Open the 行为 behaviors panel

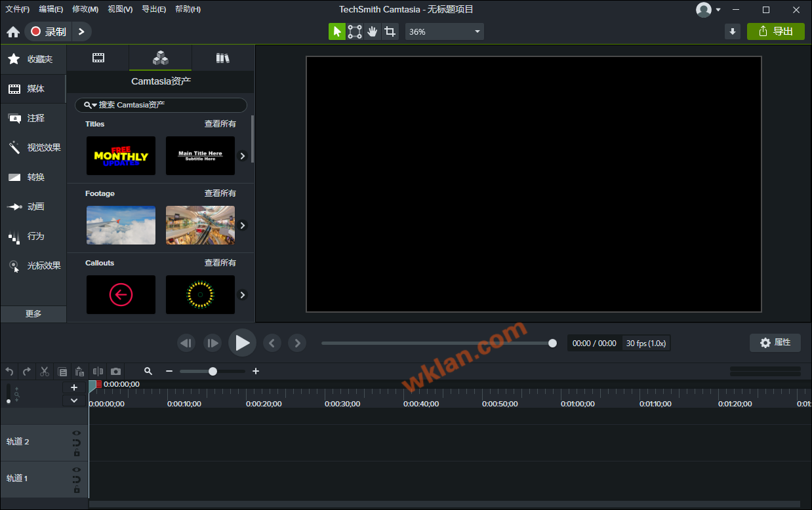33,236
